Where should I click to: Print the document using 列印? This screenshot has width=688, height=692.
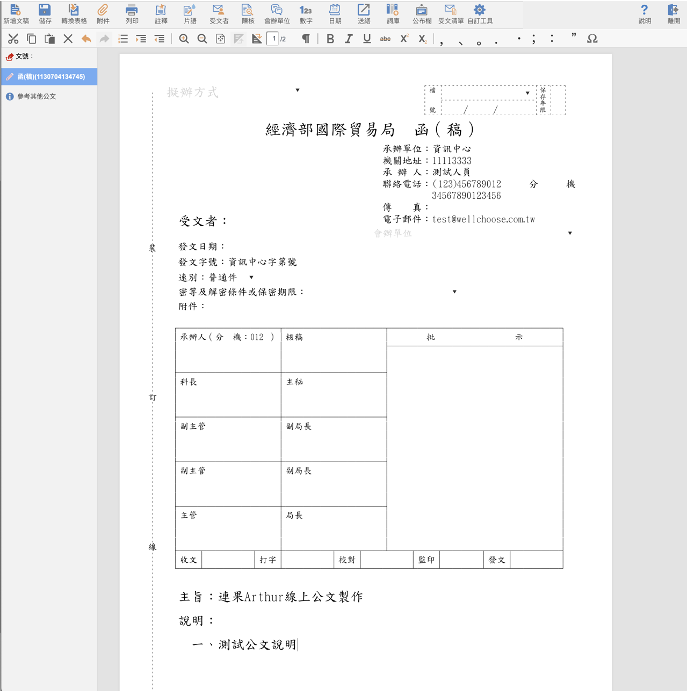tap(132, 14)
